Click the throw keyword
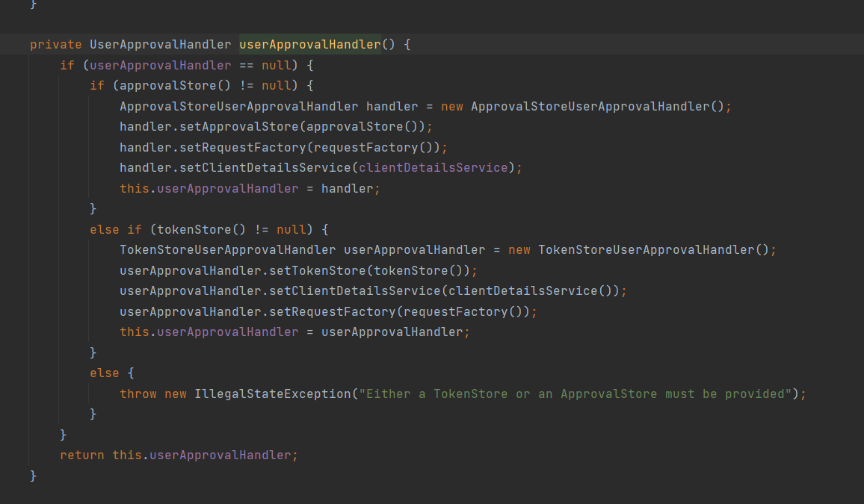The image size is (864, 504). [138, 393]
